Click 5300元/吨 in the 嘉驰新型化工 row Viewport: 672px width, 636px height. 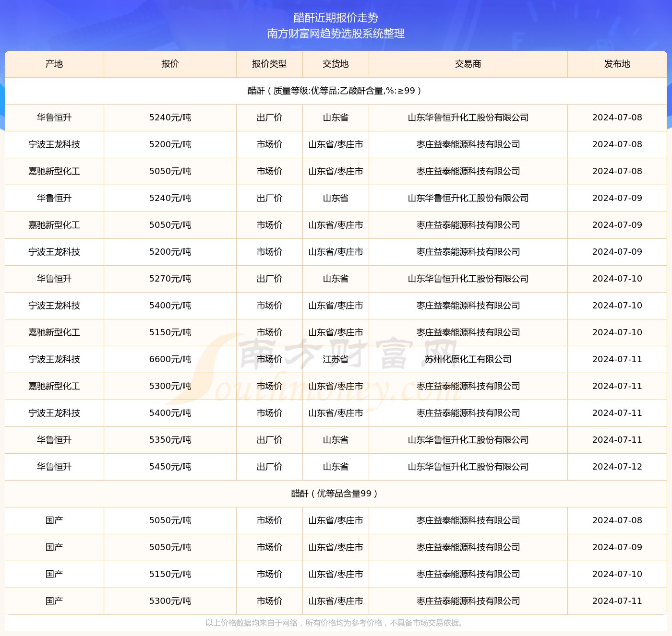(x=170, y=386)
